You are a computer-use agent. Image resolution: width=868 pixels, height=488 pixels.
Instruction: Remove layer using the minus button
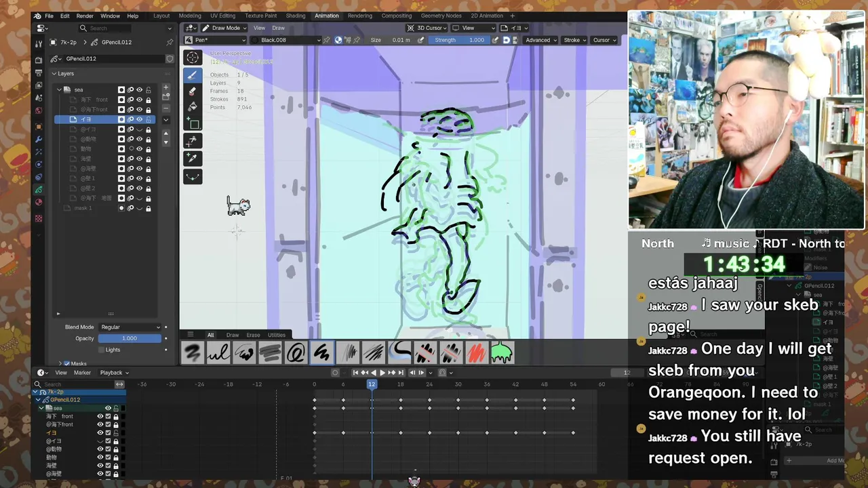click(165, 107)
